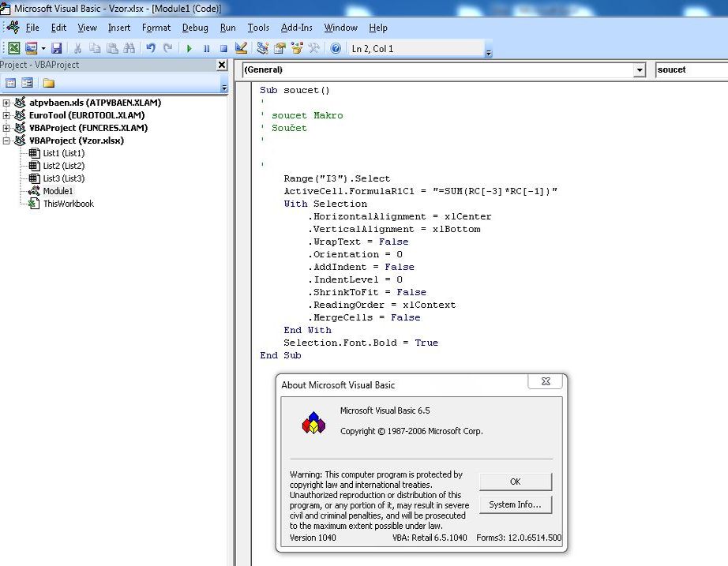Click the View Microsoft Excel toolbar icon
728x566 pixels.
pos(14,48)
